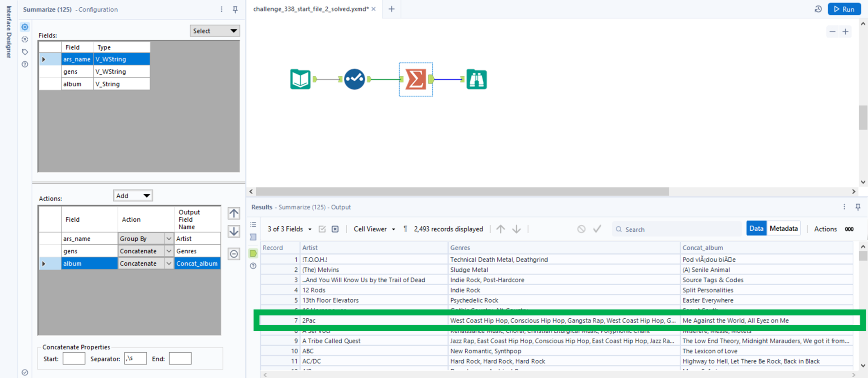
Task: Select the Input Data book tool
Action: tap(300, 79)
